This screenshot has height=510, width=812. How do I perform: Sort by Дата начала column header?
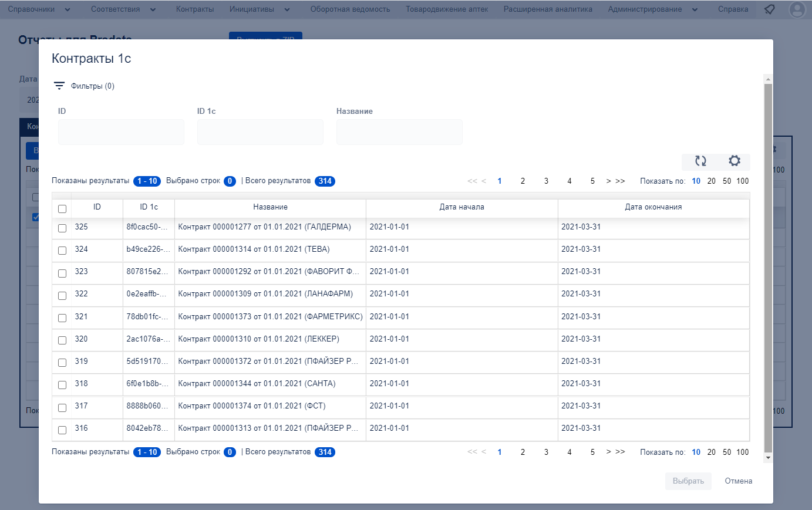click(x=461, y=207)
